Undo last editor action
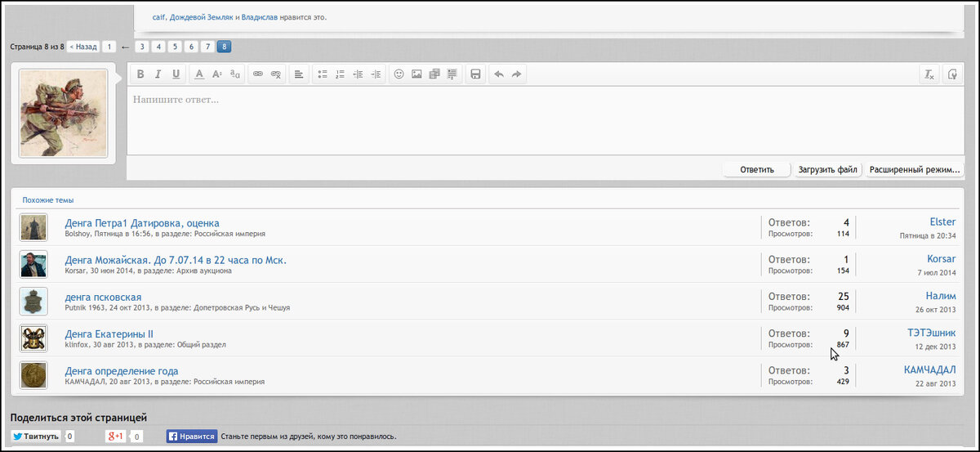The width and height of the screenshot is (980, 452). 499,74
